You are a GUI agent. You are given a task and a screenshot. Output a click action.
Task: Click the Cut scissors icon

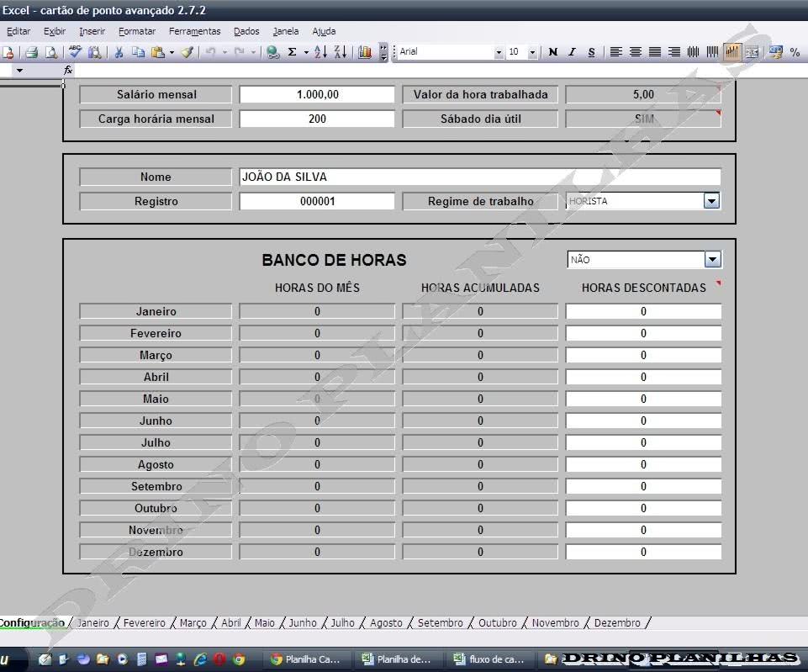click(119, 52)
